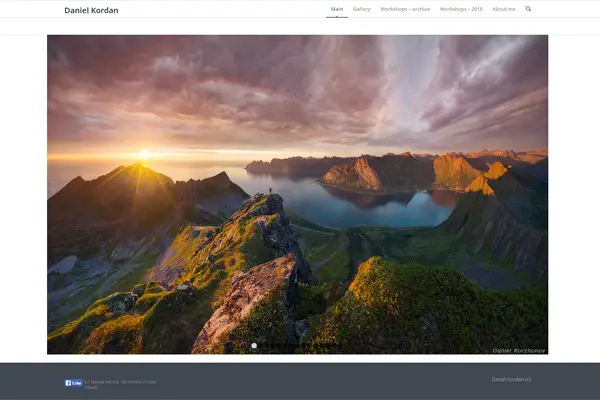Go to the Main menu tab
This screenshot has height=400, width=600.
pyautogui.click(x=337, y=9)
